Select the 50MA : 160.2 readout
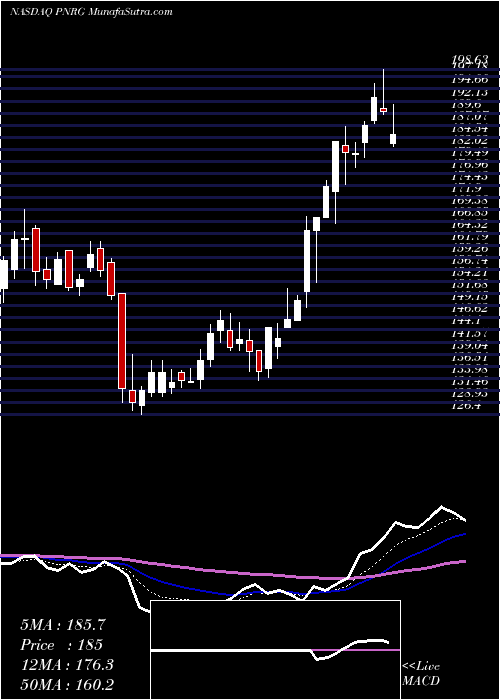500x700 pixels. pyautogui.click(x=67, y=684)
